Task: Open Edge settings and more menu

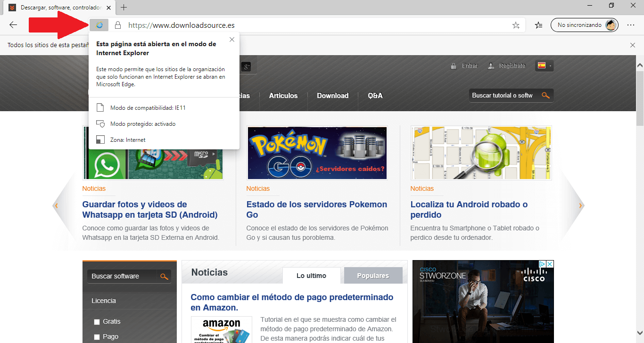Action: 631,25
